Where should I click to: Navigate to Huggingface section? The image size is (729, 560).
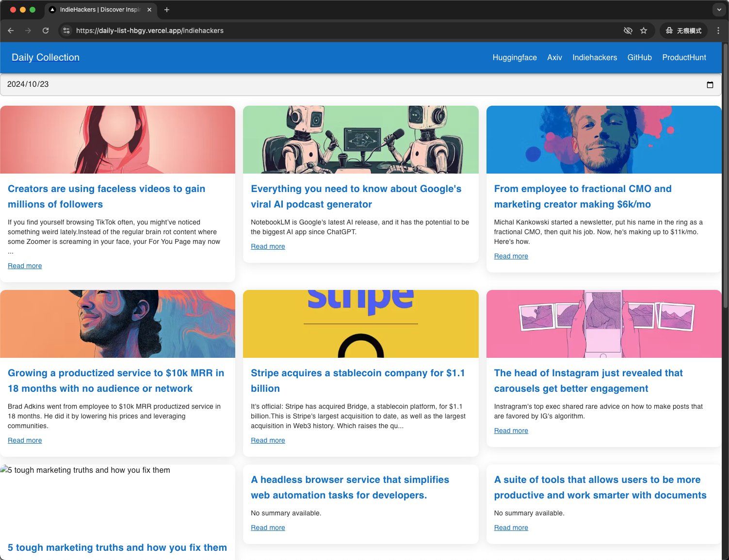[515, 57]
